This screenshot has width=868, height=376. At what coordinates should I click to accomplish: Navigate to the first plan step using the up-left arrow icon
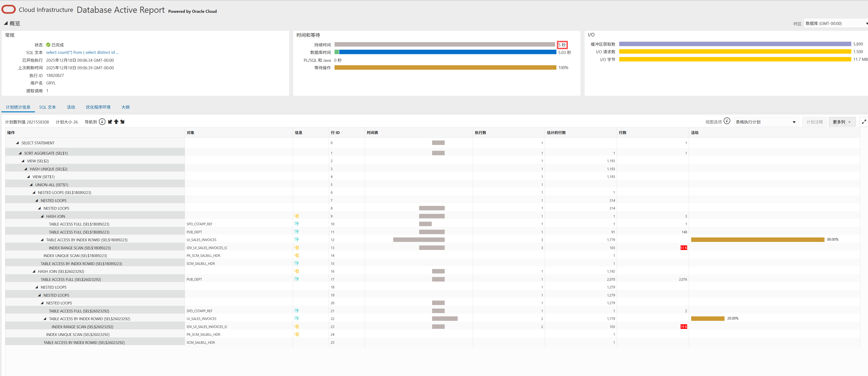click(110, 122)
